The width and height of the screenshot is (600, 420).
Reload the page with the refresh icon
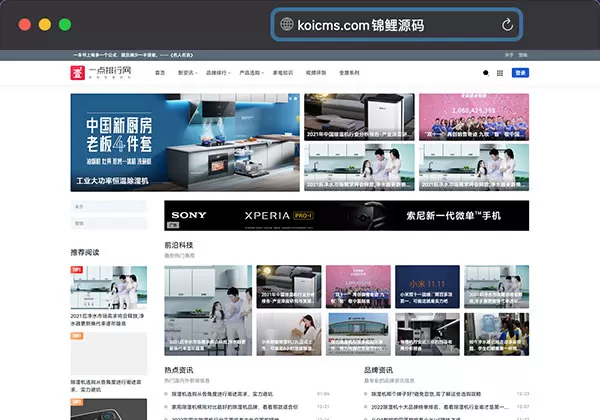(507, 24)
